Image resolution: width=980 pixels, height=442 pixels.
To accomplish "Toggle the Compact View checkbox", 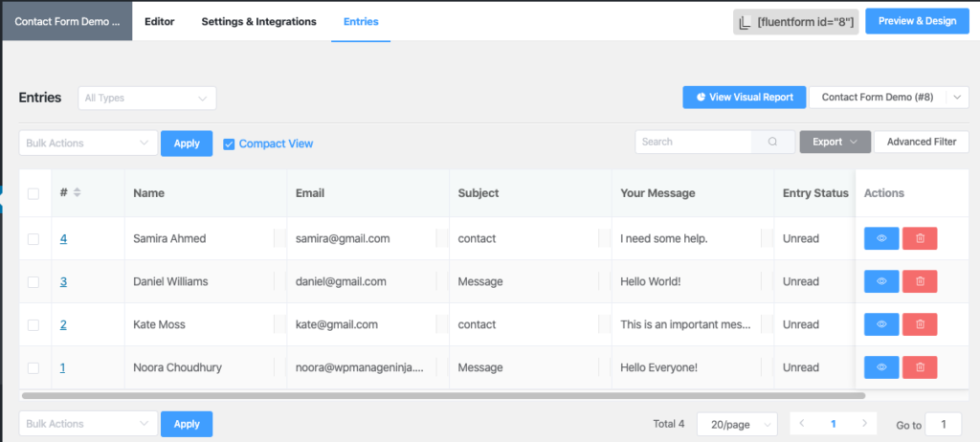I will (229, 144).
